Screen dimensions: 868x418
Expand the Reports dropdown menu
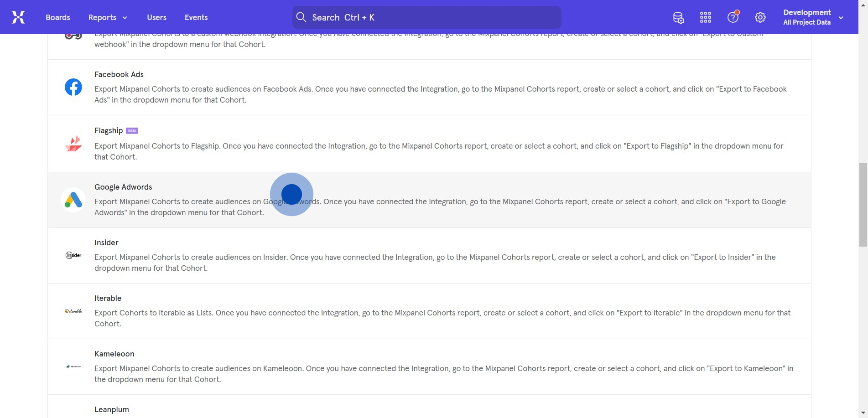click(x=108, y=17)
